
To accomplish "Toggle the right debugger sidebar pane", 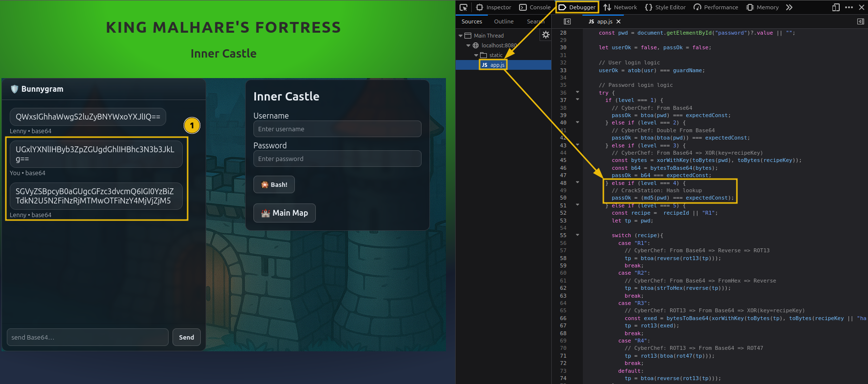I will coord(860,21).
